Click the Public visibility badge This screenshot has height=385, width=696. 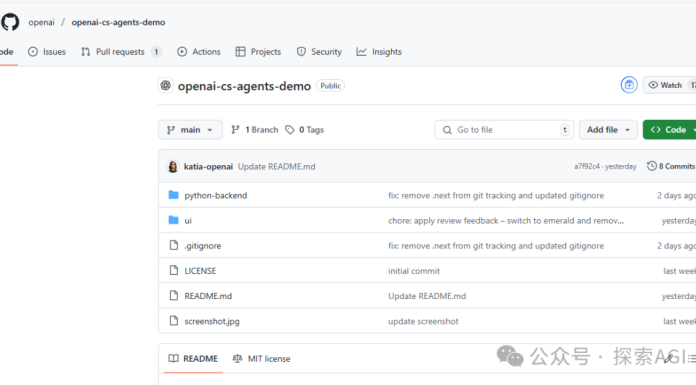pyautogui.click(x=330, y=86)
